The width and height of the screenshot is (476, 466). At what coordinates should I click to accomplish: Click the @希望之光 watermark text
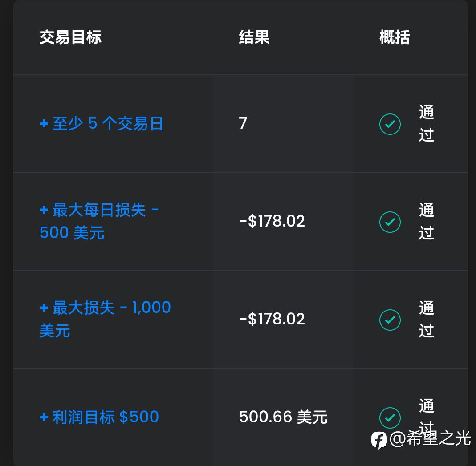click(430, 438)
